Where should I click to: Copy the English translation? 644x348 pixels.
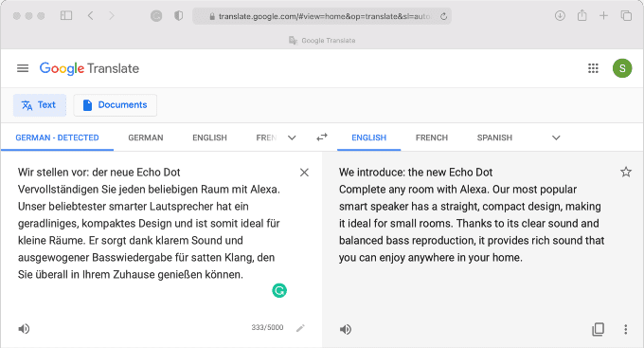pos(598,329)
